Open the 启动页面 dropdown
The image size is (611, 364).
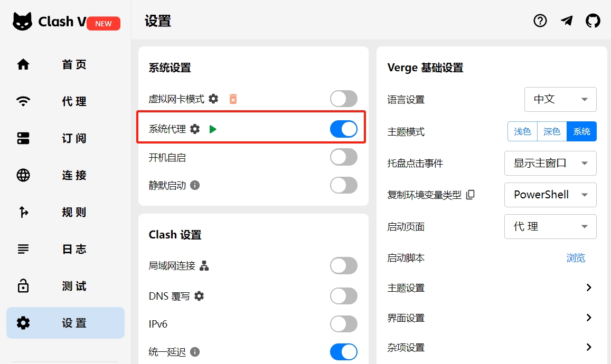550,226
